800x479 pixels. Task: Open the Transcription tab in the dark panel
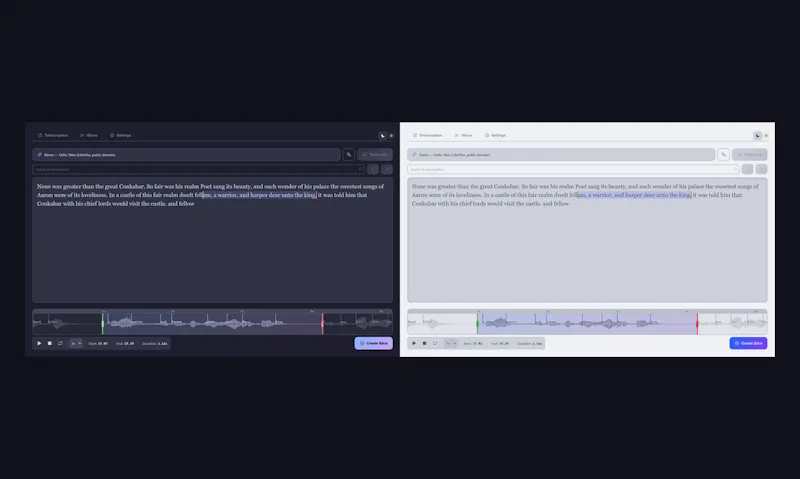coord(53,135)
